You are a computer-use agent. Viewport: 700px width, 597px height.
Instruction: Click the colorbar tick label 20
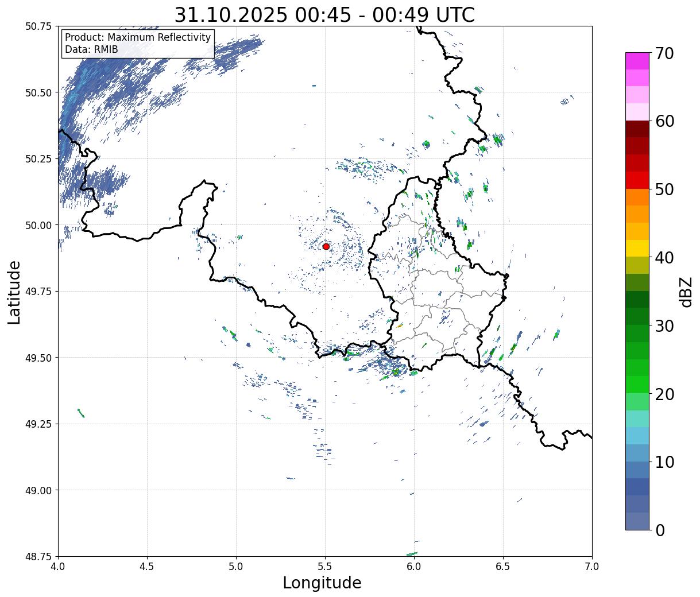[x=664, y=394]
